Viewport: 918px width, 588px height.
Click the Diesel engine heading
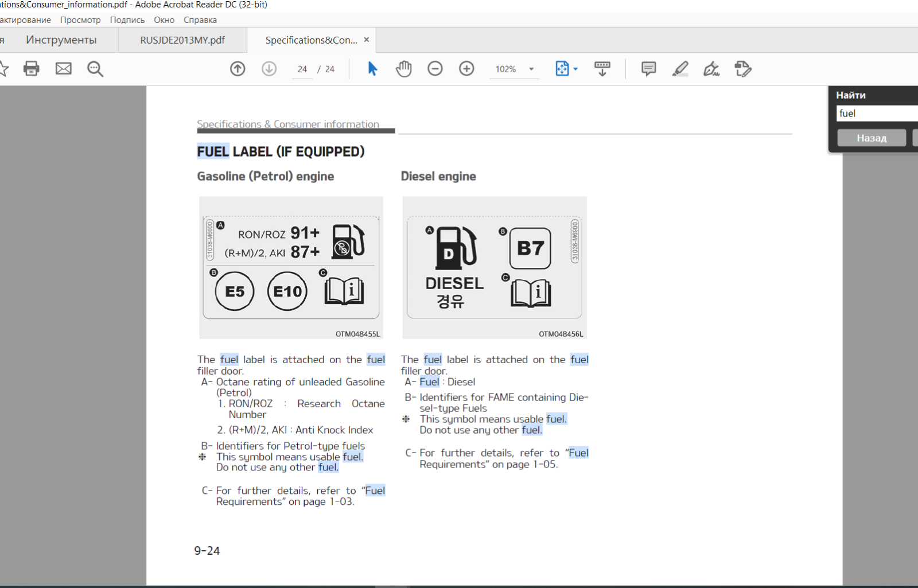pyautogui.click(x=438, y=176)
